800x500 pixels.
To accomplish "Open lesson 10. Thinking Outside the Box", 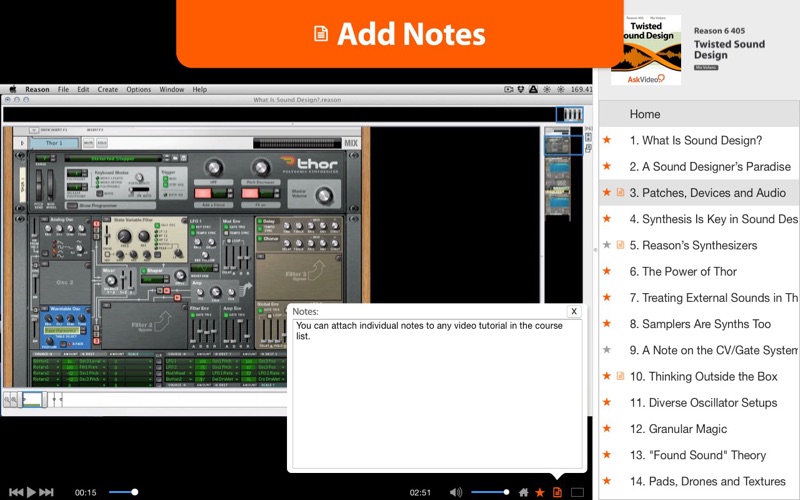I will click(x=699, y=377).
